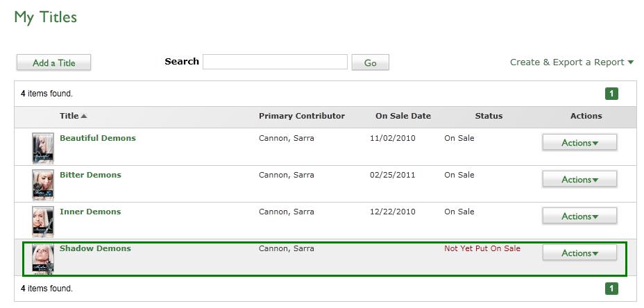Open Actions dropdown for Bitter Demons
Image resolution: width=644 pixels, height=308 pixels.
pyautogui.click(x=579, y=180)
